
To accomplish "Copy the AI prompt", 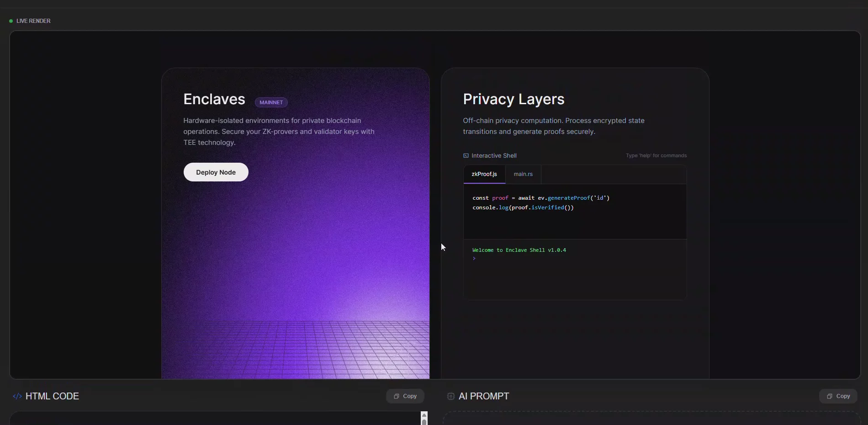I will point(838,396).
